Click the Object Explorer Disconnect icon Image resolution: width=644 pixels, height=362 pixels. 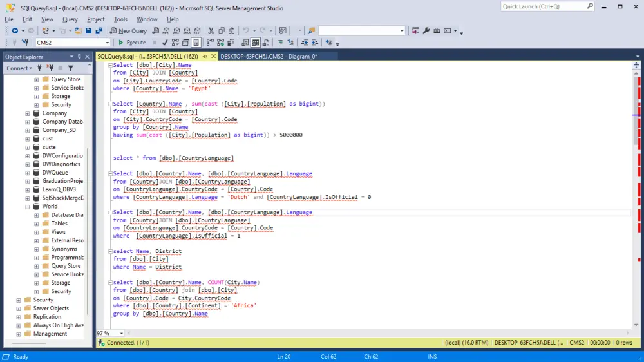[50, 68]
